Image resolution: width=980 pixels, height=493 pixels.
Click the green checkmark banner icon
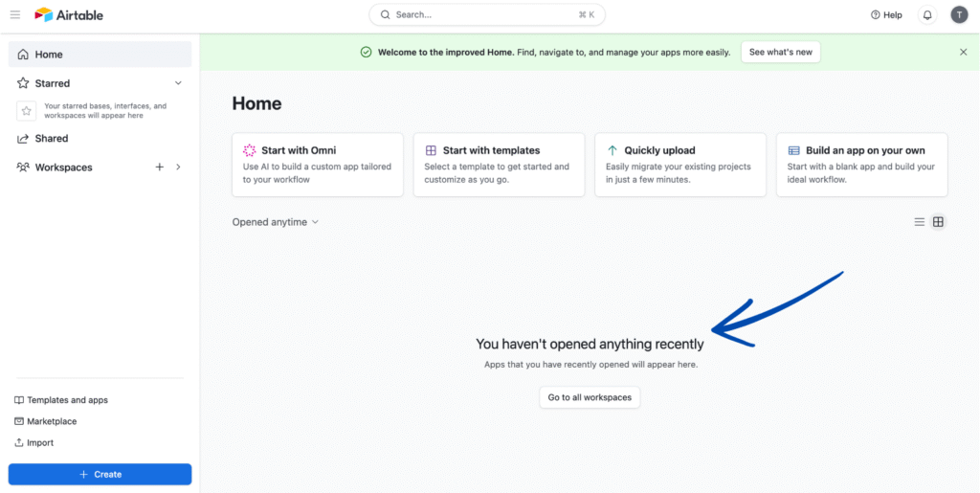point(367,52)
